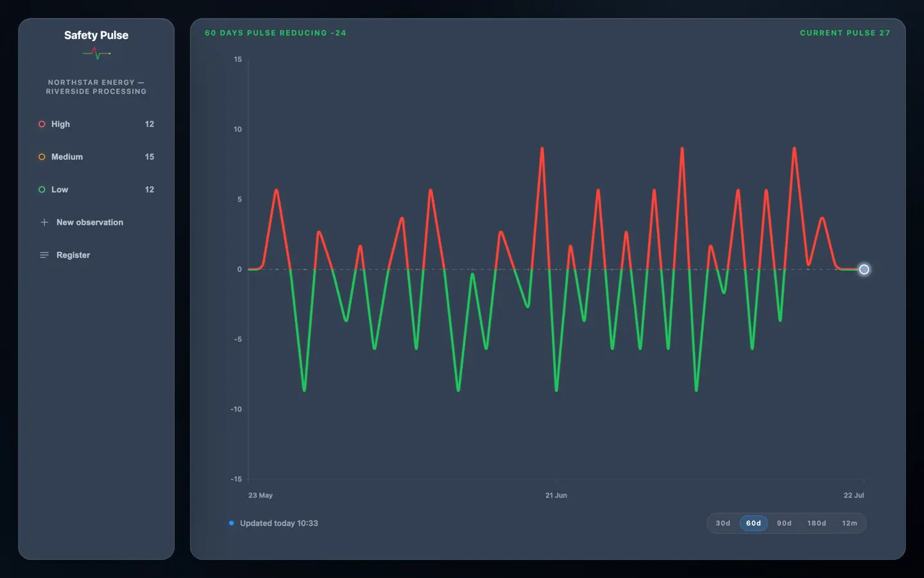Click the 22 Jul axis date label

[853, 495]
